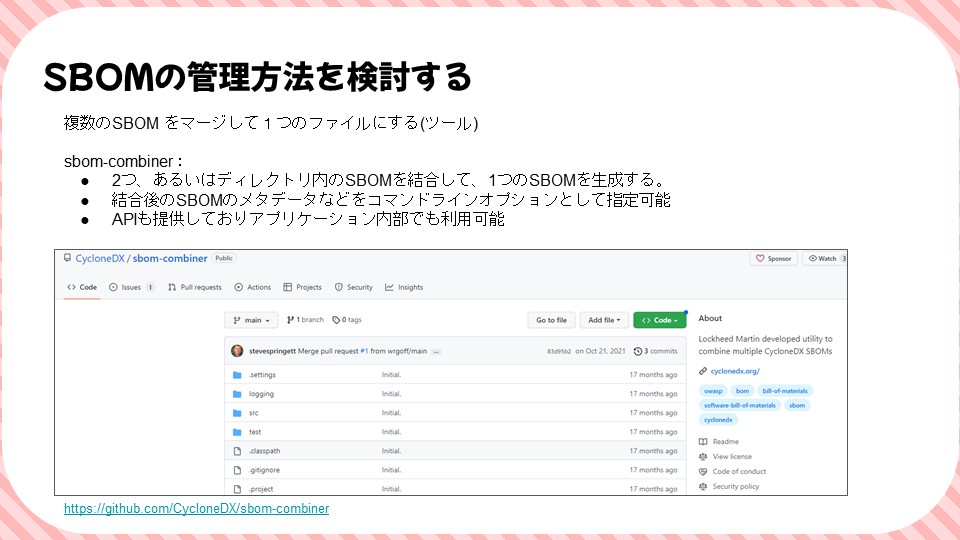Open the Pull requests tab

[195, 287]
